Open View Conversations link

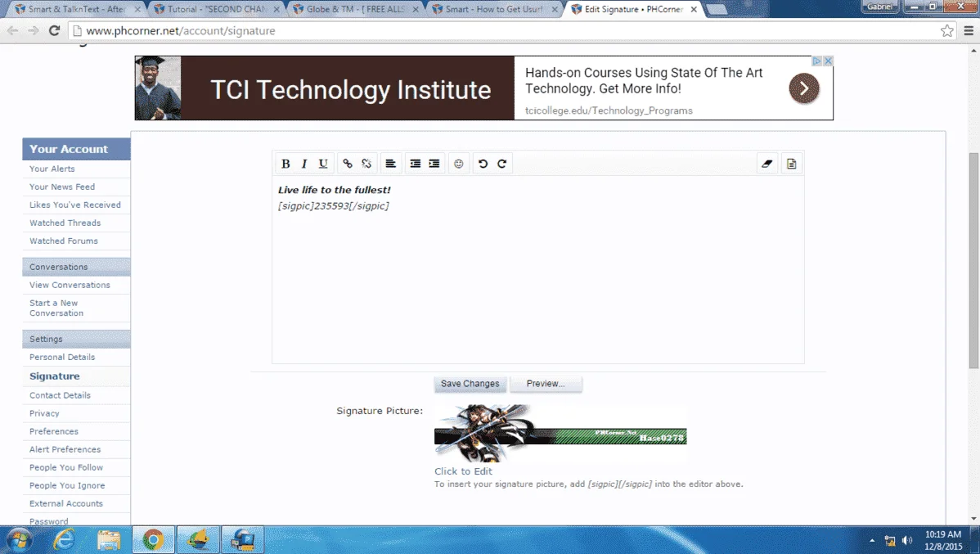(x=70, y=285)
